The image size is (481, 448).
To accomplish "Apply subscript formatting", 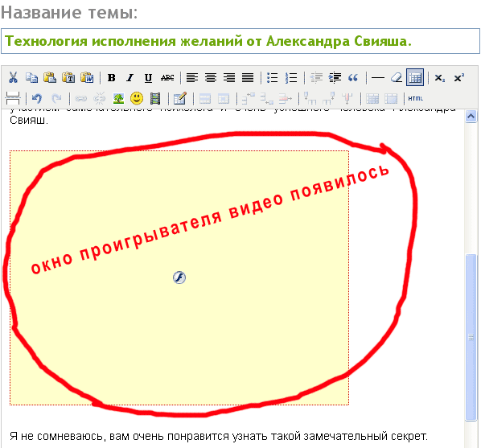I will point(440,78).
